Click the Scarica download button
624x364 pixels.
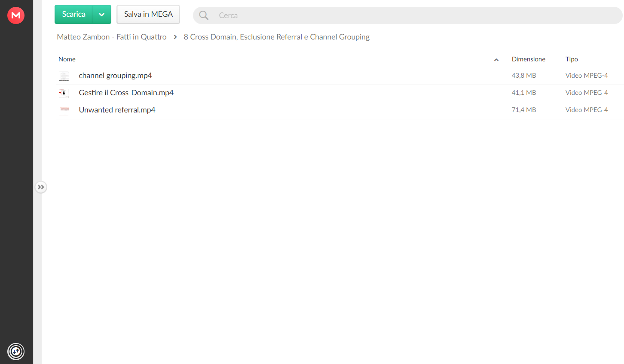point(73,15)
